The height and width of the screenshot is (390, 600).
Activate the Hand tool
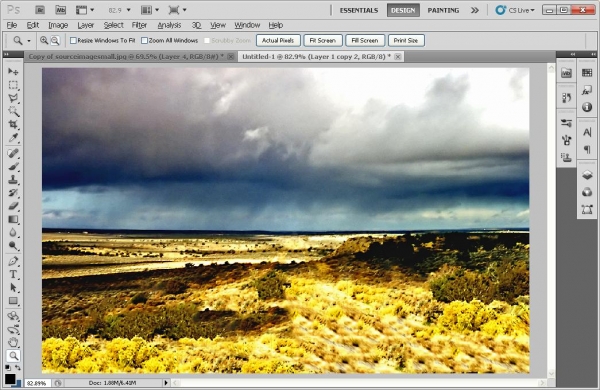click(13, 342)
